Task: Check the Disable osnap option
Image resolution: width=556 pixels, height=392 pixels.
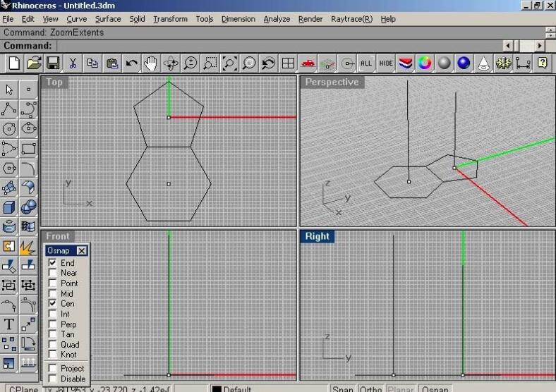Action: tap(52, 379)
